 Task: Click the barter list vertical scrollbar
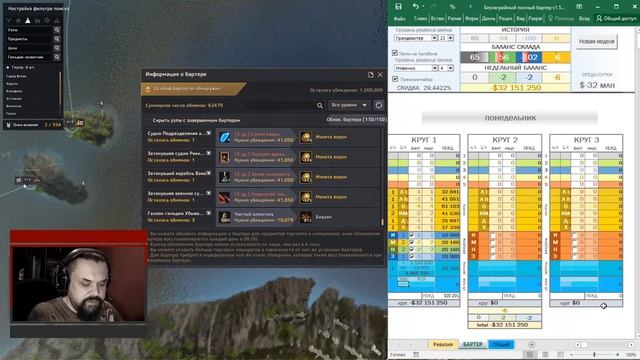pos(382,177)
